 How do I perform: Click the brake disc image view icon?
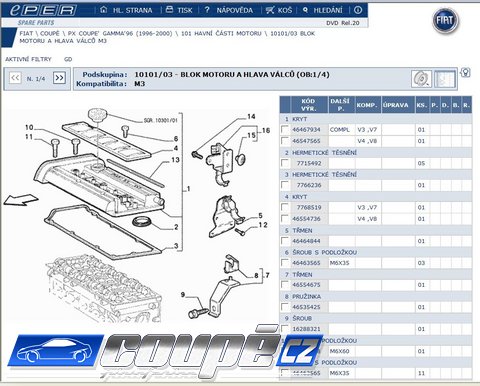421,79
